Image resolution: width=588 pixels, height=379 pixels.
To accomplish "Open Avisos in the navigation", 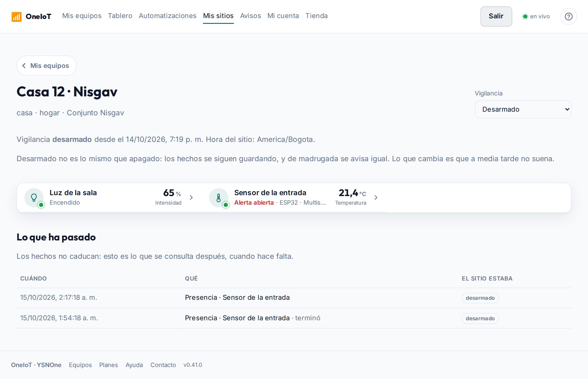I will (251, 16).
